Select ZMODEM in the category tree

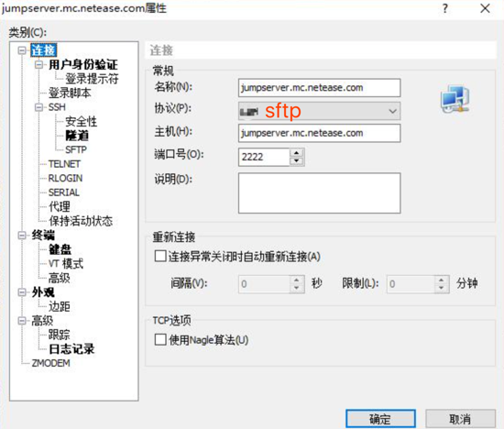(50, 363)
